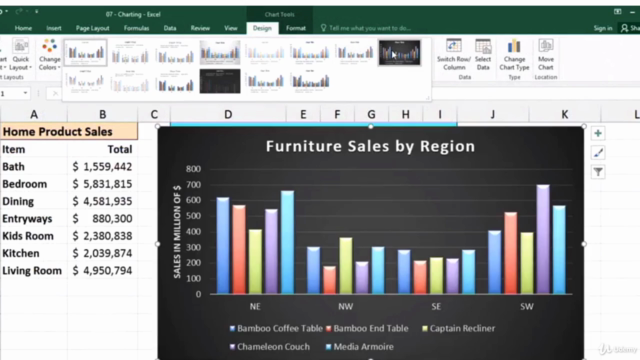Open the Formulas tab
Image resolution: width=640 pixels, height=360 pixels.
(136, 28)
